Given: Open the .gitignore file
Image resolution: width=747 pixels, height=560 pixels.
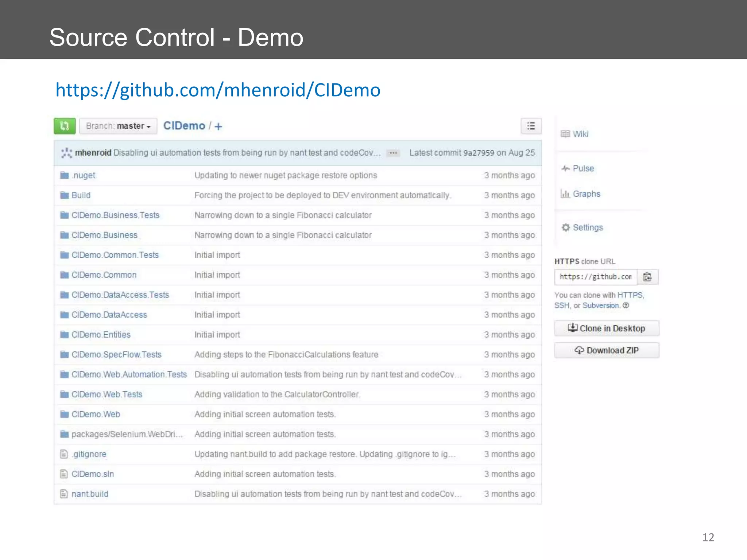Looking at the screenshot, I should [x=89, y=454].
